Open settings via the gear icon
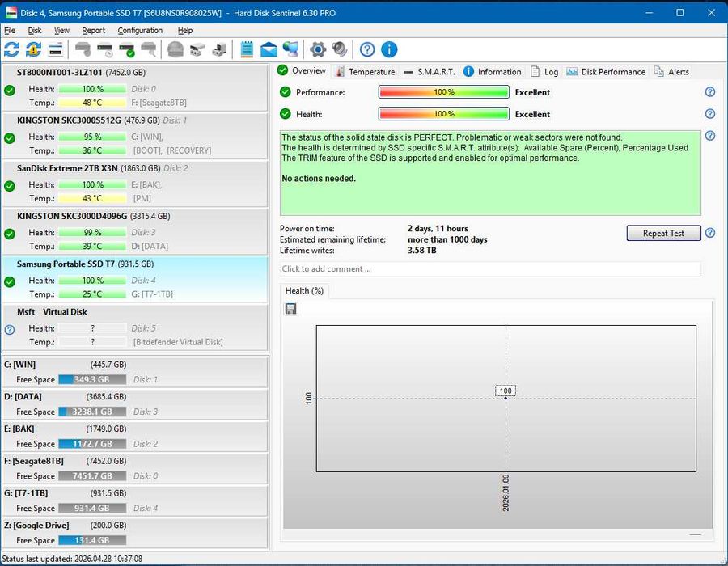 pyautogui.click(x=318, y=49)
